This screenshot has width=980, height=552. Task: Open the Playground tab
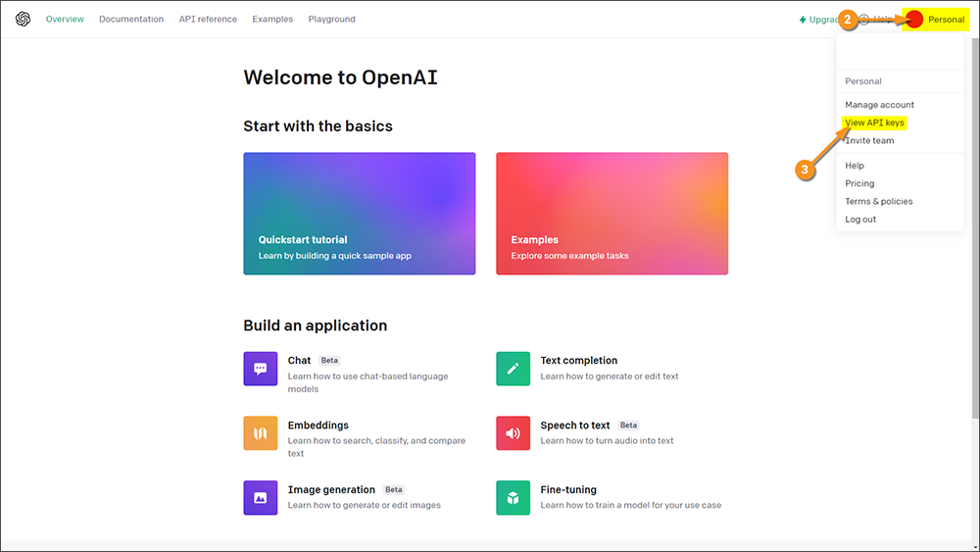(332, 20)
